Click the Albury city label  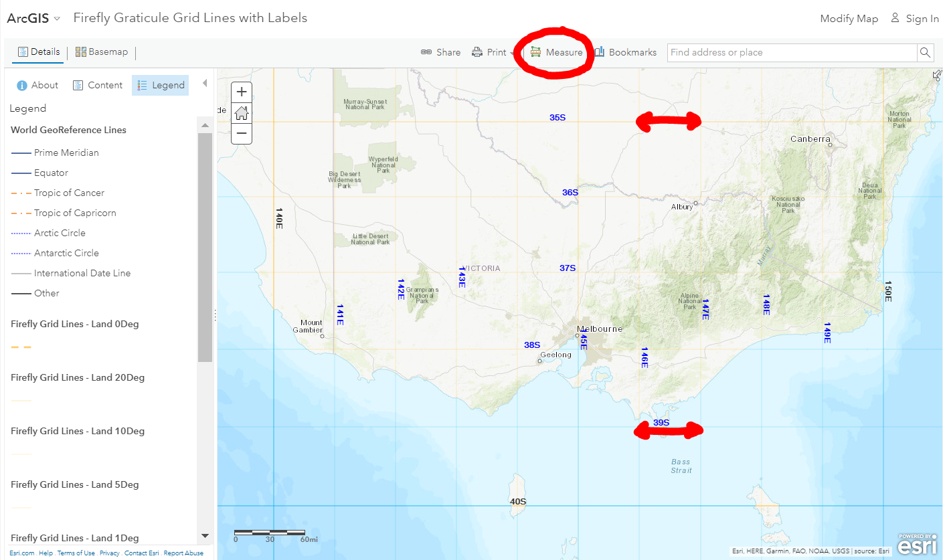(682, 207)
